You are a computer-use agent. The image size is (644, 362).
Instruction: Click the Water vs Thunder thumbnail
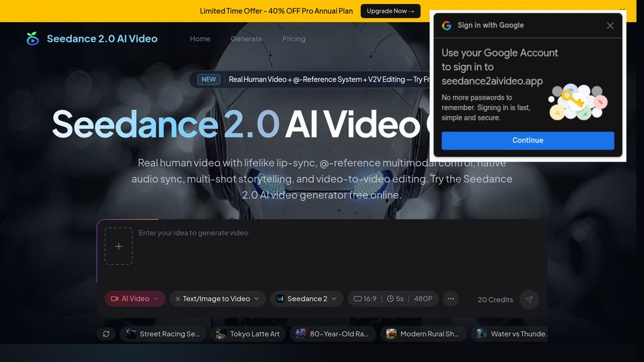pos(482,334)
